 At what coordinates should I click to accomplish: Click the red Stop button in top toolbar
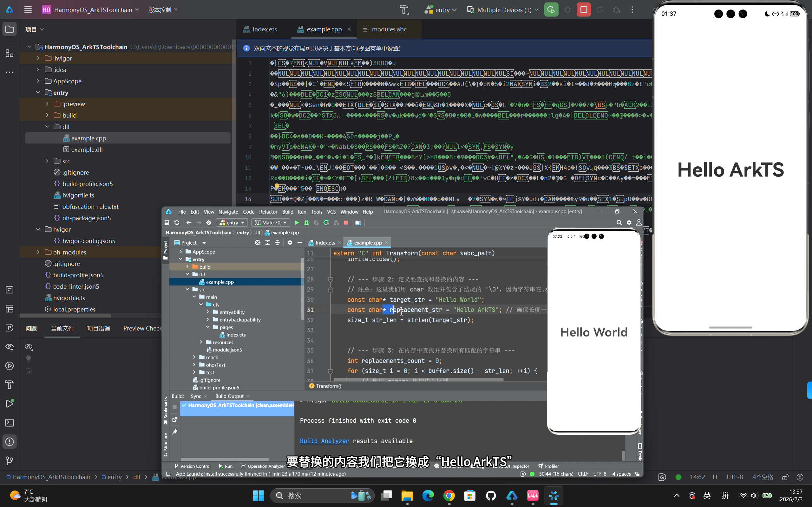584,10
